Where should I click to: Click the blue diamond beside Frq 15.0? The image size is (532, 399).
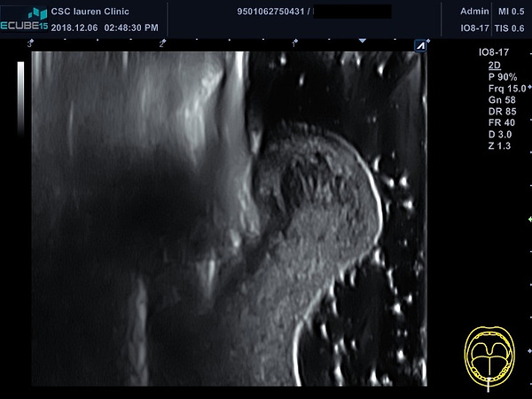530,87
